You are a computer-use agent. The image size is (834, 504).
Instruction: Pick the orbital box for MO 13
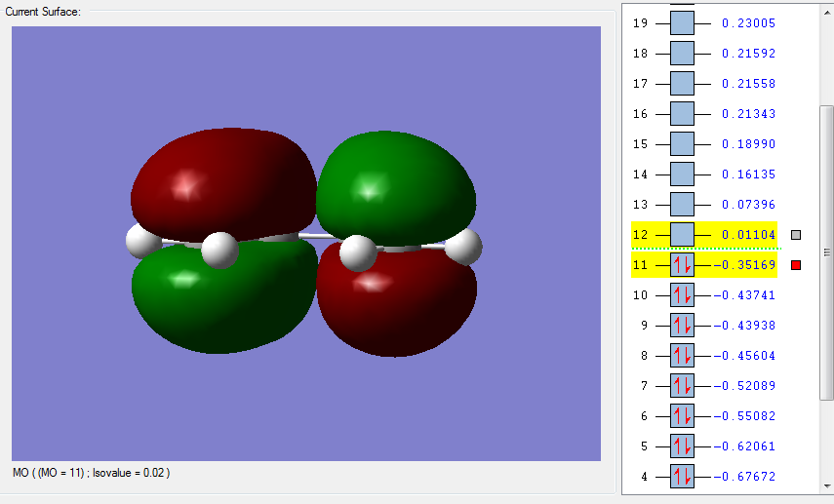[682, 204]
